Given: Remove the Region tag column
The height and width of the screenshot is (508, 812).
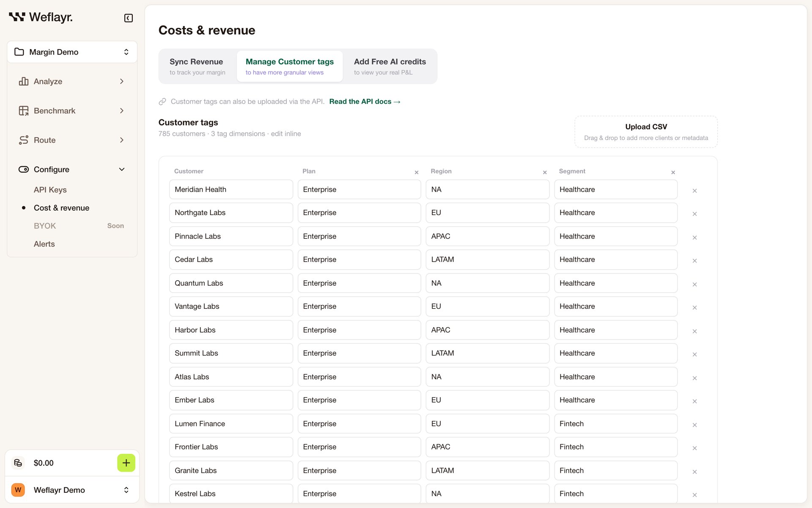Looking at the screenshot, I should click(x=545, y=172).
